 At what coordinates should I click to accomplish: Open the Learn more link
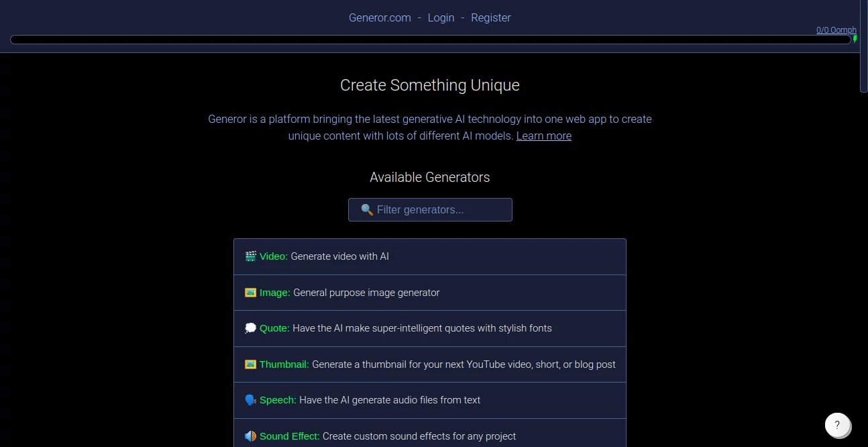click(543, 136)
